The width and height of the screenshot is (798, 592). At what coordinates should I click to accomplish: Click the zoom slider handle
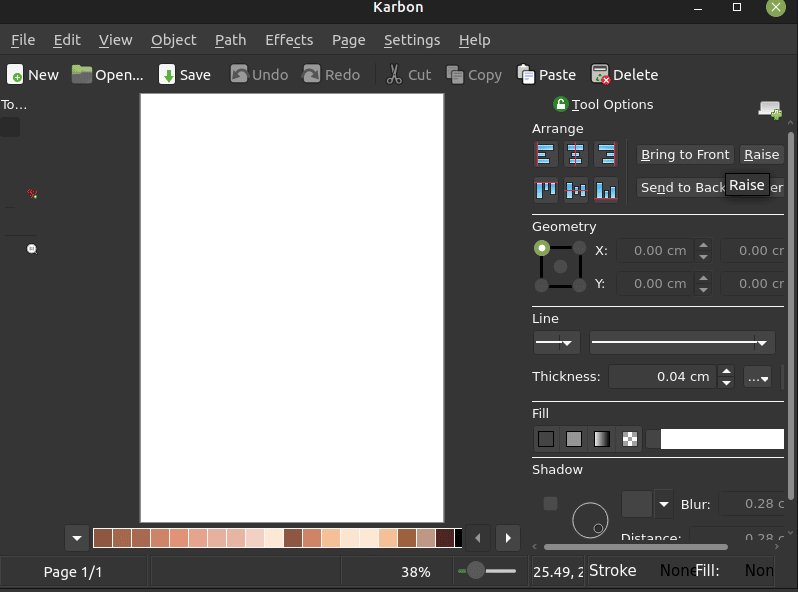476,571
